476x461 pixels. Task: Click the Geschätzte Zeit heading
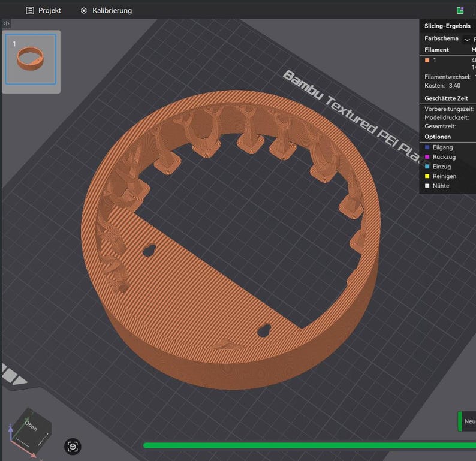click(446, 98)
